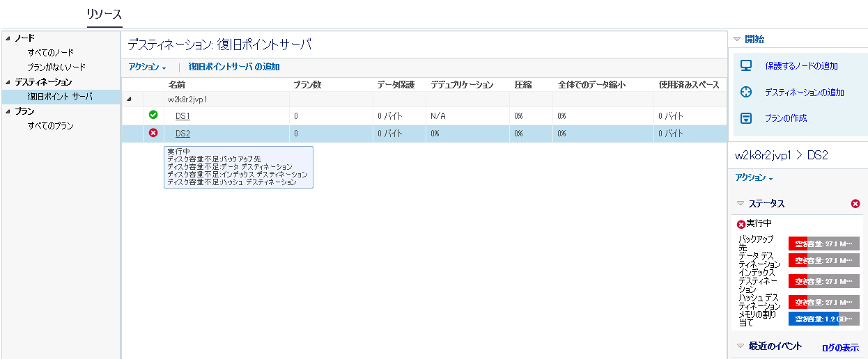
Task: Click monitor icon for 保護するノードの追加
Action: (x=746, y=66)
